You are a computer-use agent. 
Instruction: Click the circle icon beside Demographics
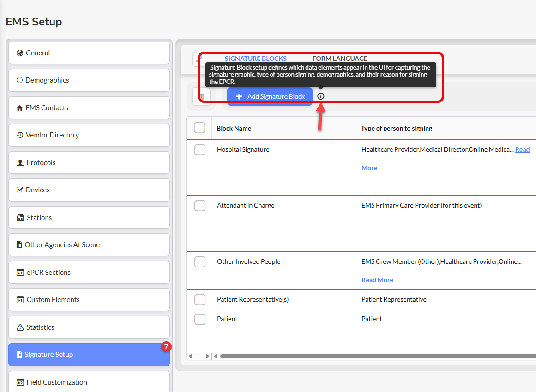click(19, 80)
